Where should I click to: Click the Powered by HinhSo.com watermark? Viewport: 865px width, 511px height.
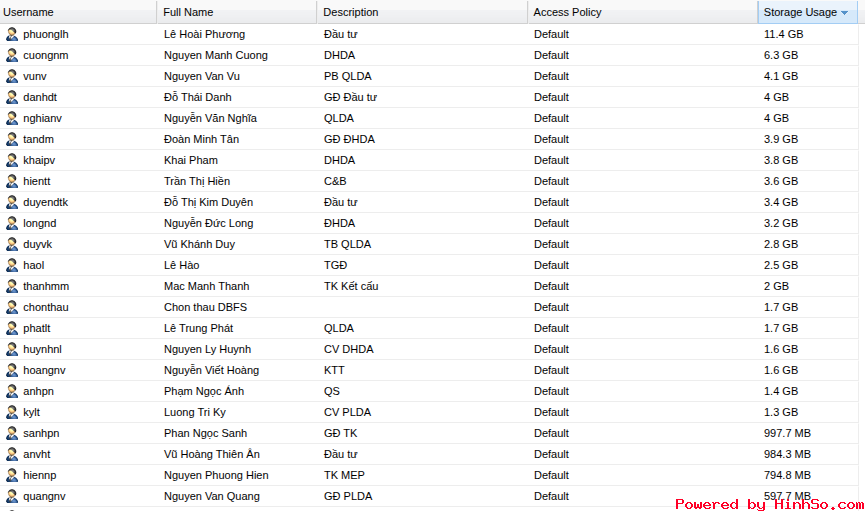(x=768, y=504)
